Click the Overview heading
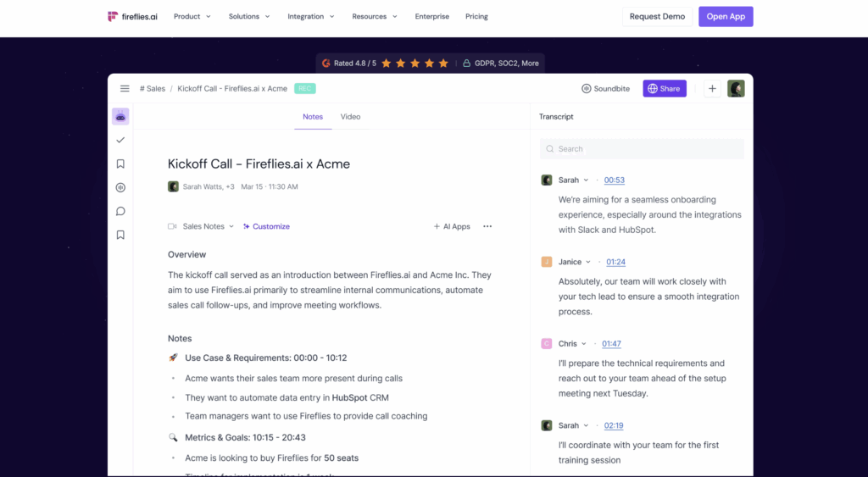 coord(186,254)
